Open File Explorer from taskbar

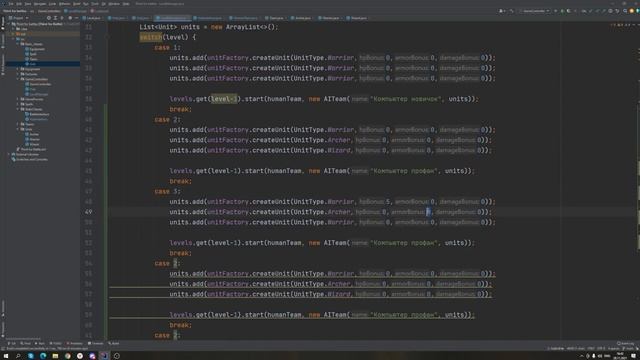[55, 356]
